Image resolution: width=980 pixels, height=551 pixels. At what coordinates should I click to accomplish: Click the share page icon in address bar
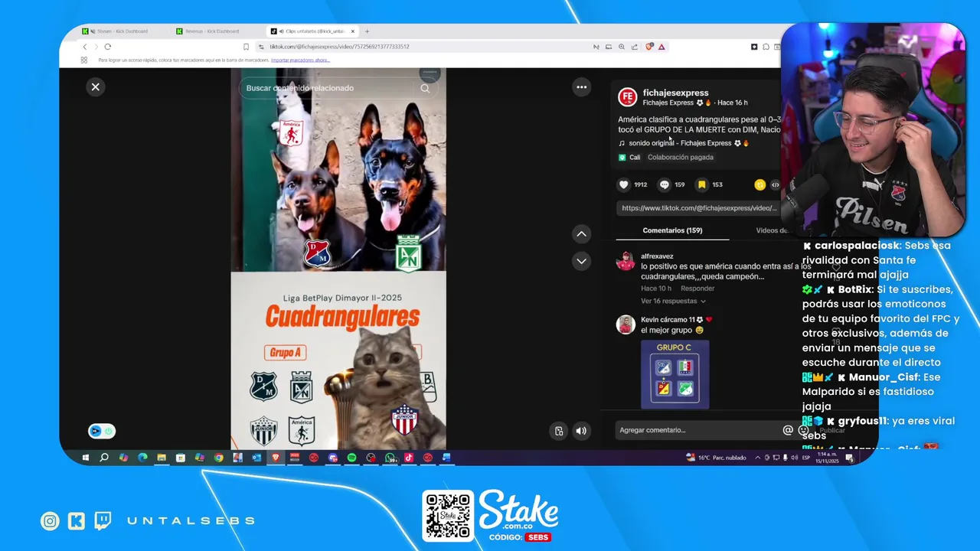[x=635, y=47]
